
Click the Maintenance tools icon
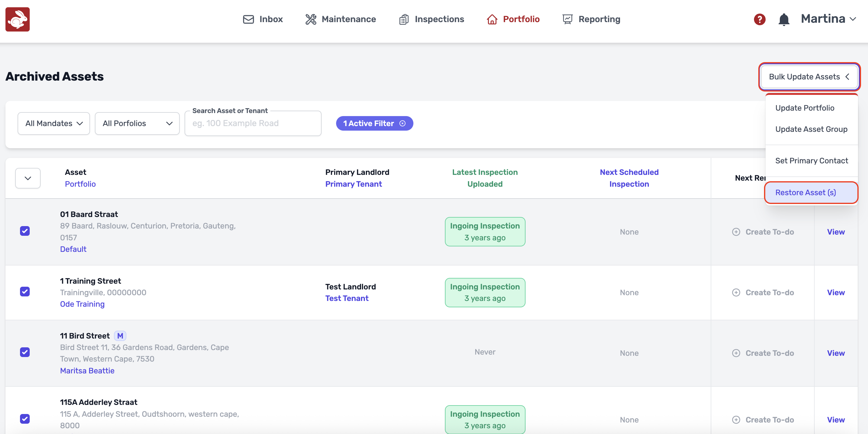[311, 19]
